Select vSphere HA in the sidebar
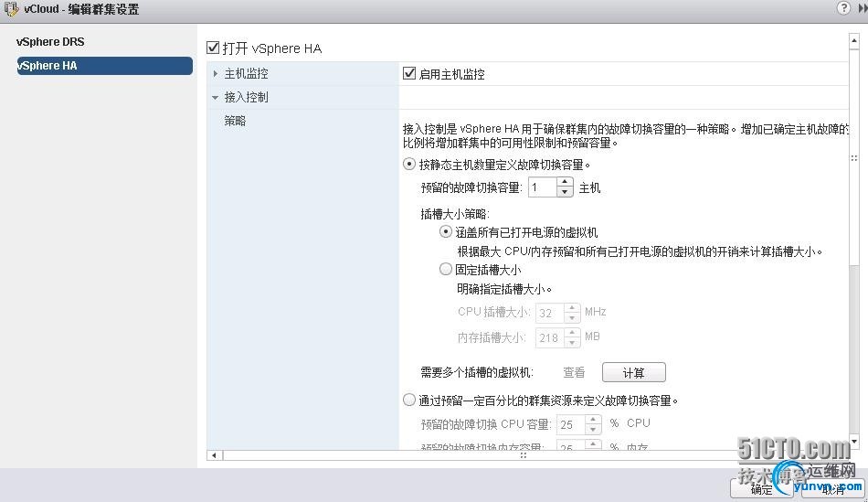Viewport: 868px width, 502px height. [105, 66]
